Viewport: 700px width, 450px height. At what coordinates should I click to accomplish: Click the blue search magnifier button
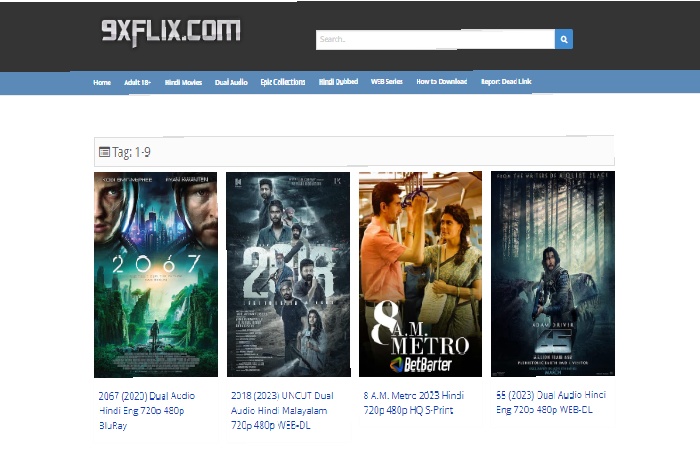point(564,39)
